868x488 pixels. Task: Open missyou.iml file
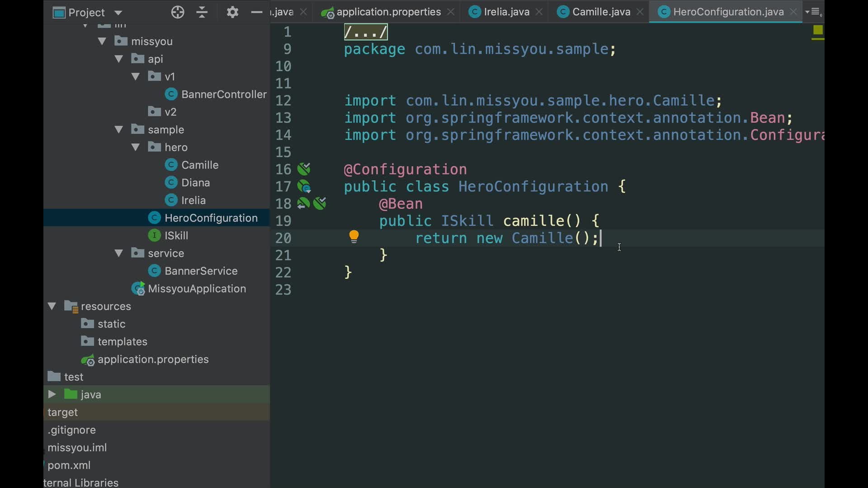[77, 448]
